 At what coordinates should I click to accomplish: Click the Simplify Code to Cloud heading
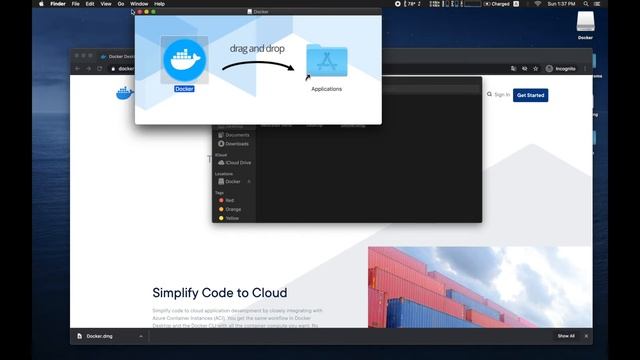pyautogui.click(x=220, y=293)
